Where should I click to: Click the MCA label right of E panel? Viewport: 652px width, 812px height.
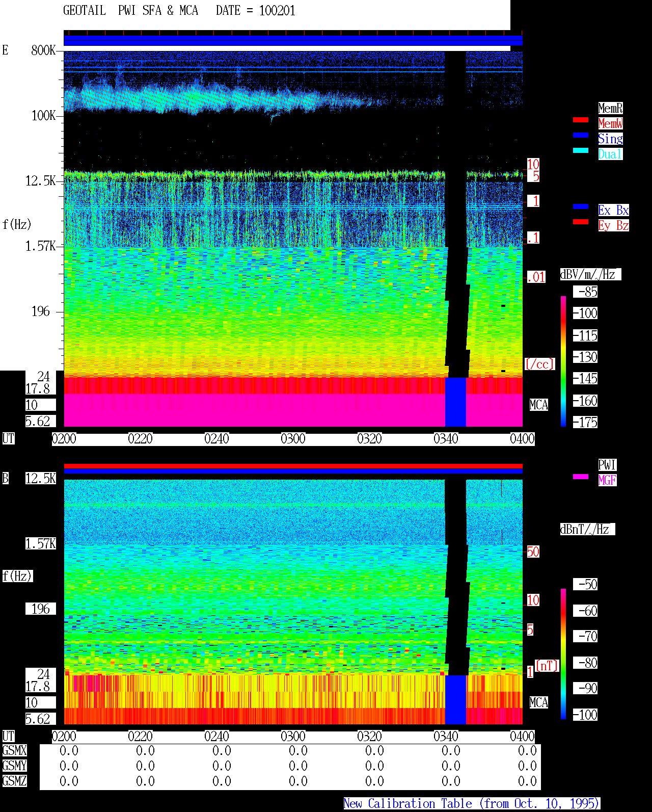click(539, 405)
